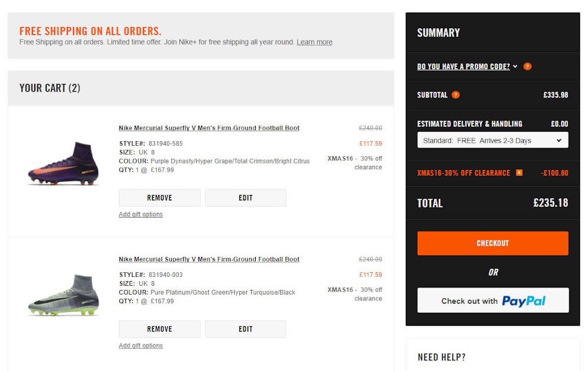Open first Nike Mercurial Superfly product title link
Image resolution: width=588 pixels, height=371 pixels.
209,128
